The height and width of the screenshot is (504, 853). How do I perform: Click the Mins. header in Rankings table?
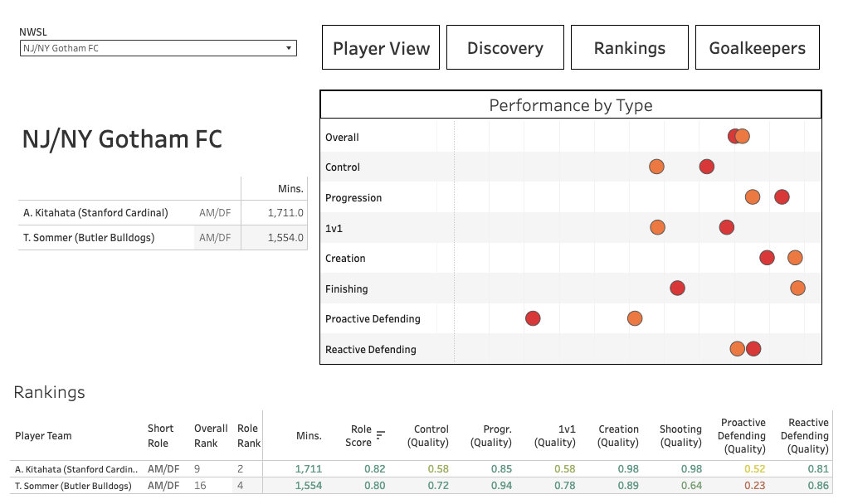309,435
